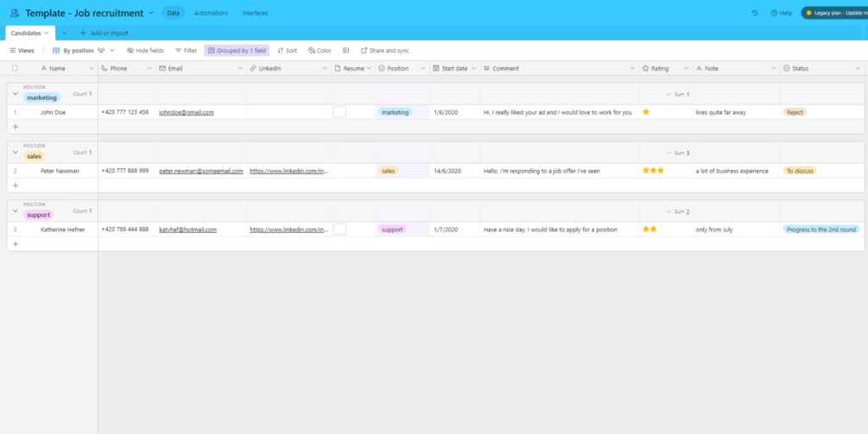This screenshot has height=434, width=868.
Task: Open the Phone column dropdown
Action: 149,68
